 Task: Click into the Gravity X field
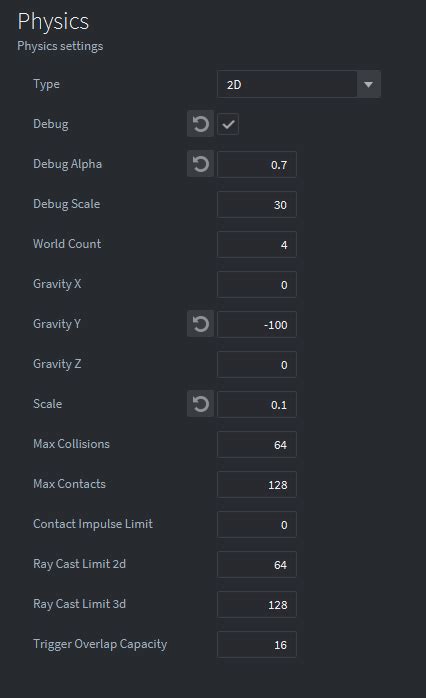(x=257, y=284)
